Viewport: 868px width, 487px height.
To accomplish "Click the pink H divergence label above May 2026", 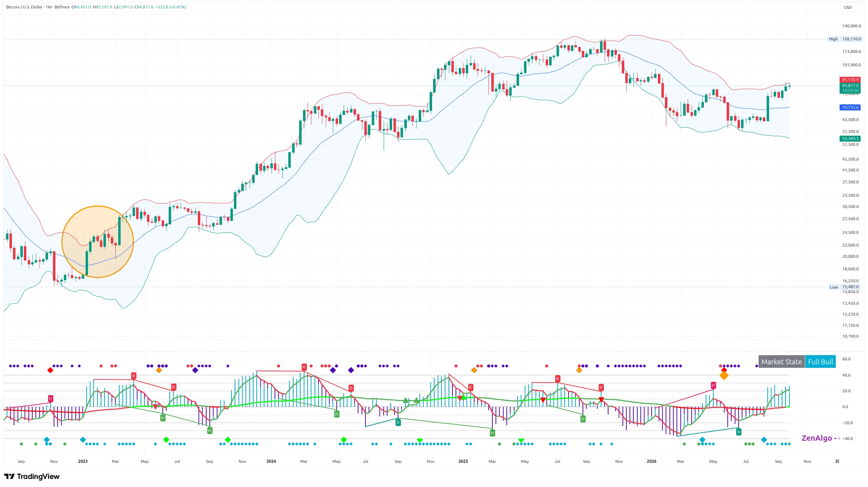I will point(713,385).
